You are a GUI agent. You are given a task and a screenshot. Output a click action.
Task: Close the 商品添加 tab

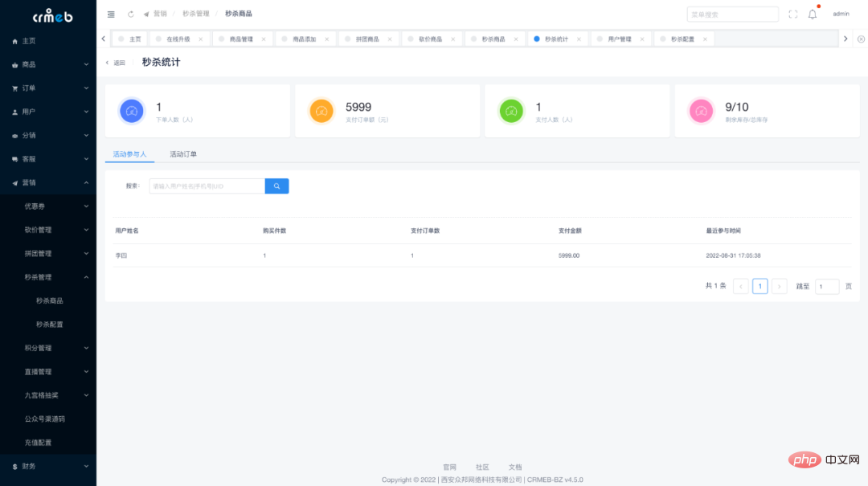pos(326,39)
